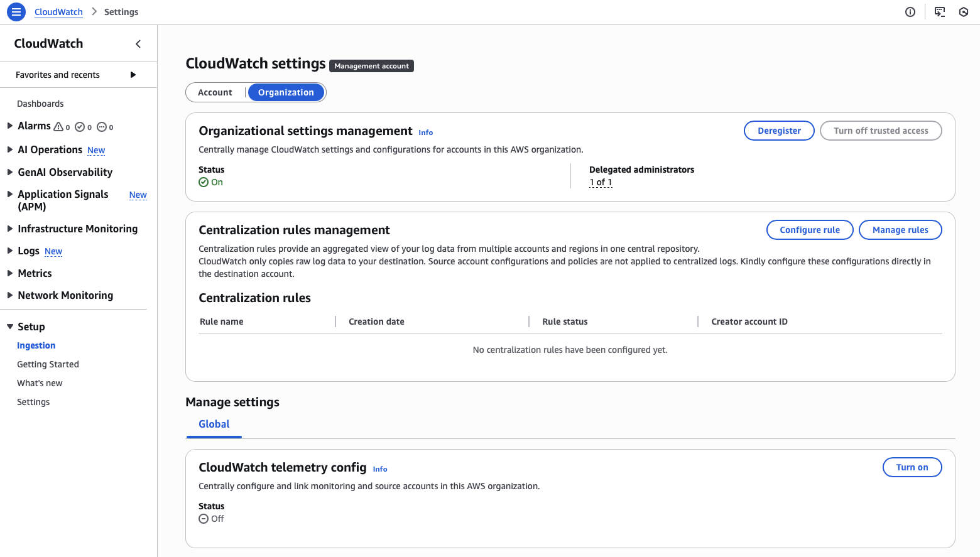
Task: Open the hamburger navigation menu icon
Action: click(16, 12)
